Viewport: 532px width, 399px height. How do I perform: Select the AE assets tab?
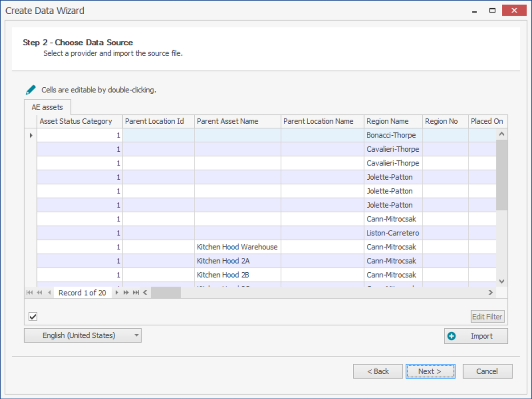click(x=47, y=107)
